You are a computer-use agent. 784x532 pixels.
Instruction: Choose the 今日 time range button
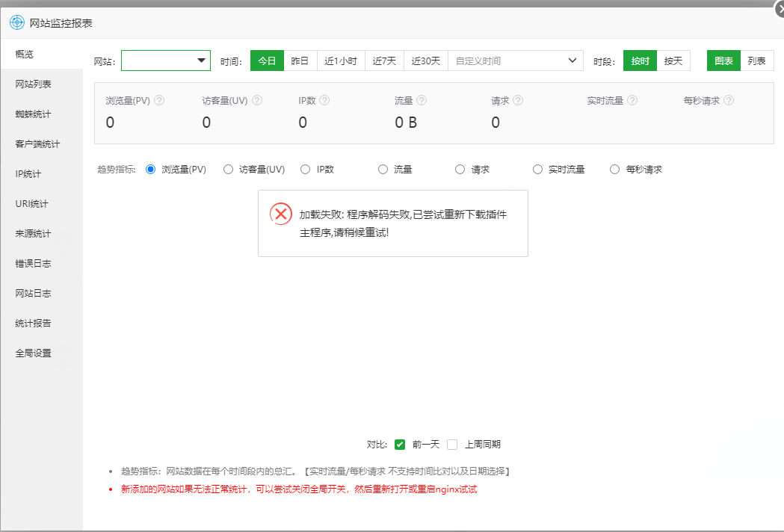(x=267, y=61)
